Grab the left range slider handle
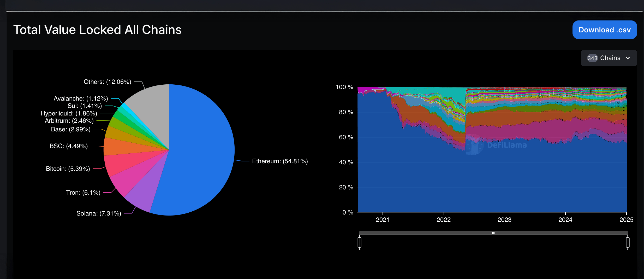This screenshot has height=279, width=644. tap(360, 242)
